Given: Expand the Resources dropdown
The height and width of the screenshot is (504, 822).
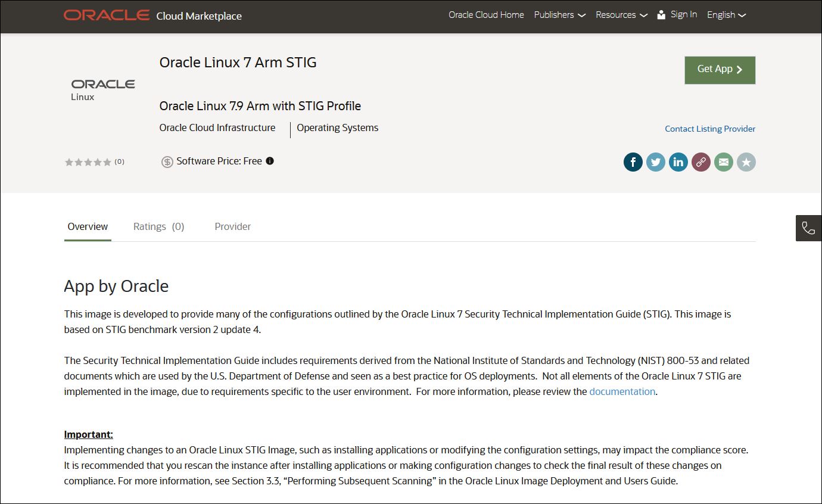Looking at the screenshot, I should [621, 15].
